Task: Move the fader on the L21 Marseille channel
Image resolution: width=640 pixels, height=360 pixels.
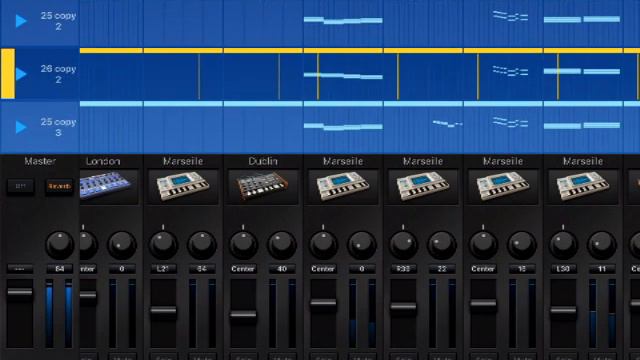Action: pos(163,311)
